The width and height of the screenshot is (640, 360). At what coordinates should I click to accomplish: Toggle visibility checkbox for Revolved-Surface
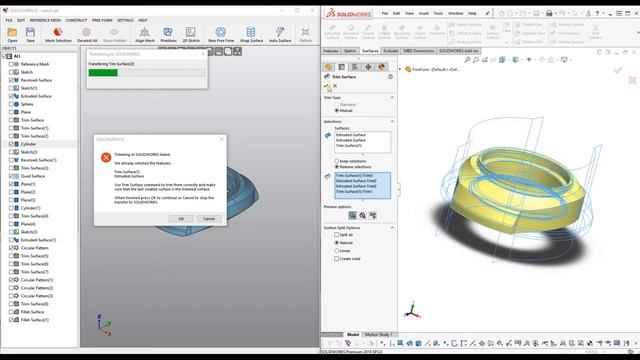point(11,80)
